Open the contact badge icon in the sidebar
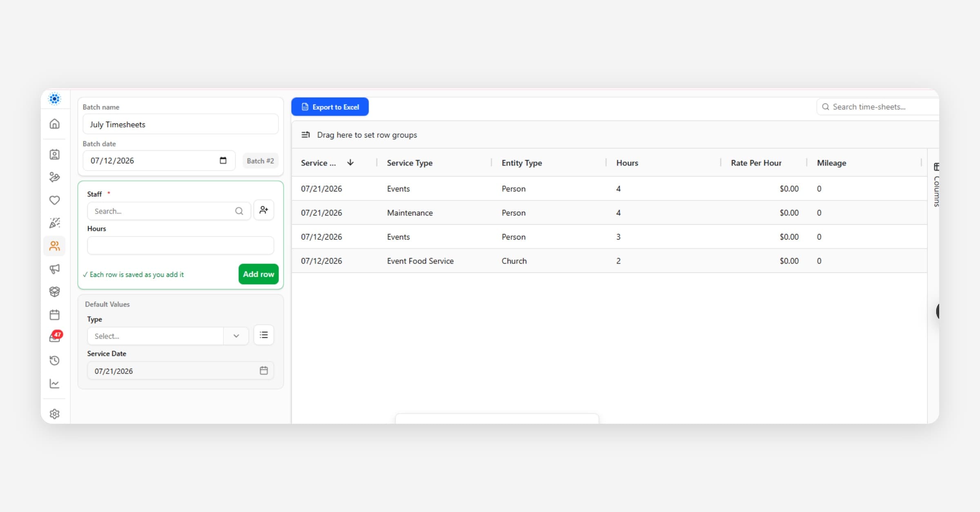Viewport: 980px width, 512px height. pos(54,154)
